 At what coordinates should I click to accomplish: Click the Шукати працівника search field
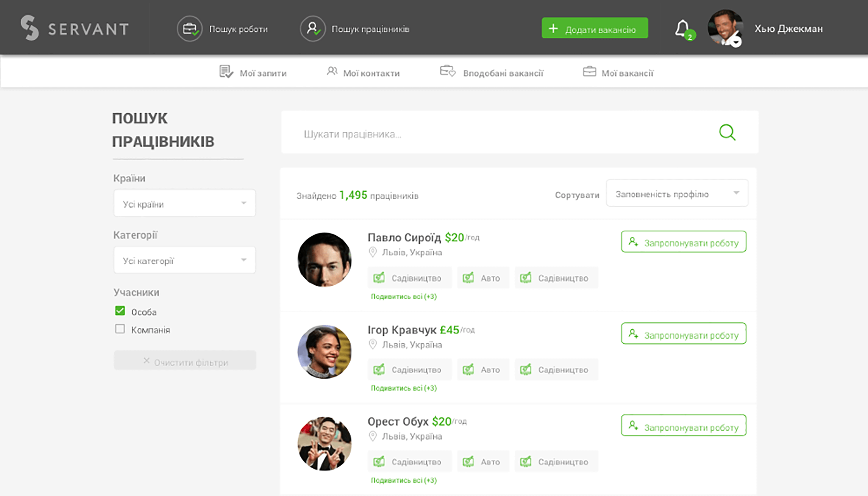click(x=454, y=133)
